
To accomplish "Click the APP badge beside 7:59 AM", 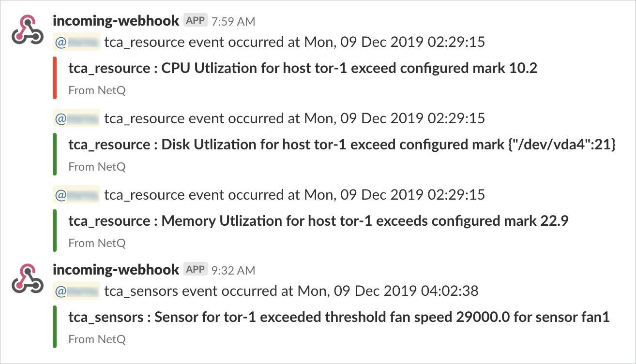I will pyautogui.click(x=196, y=21).
